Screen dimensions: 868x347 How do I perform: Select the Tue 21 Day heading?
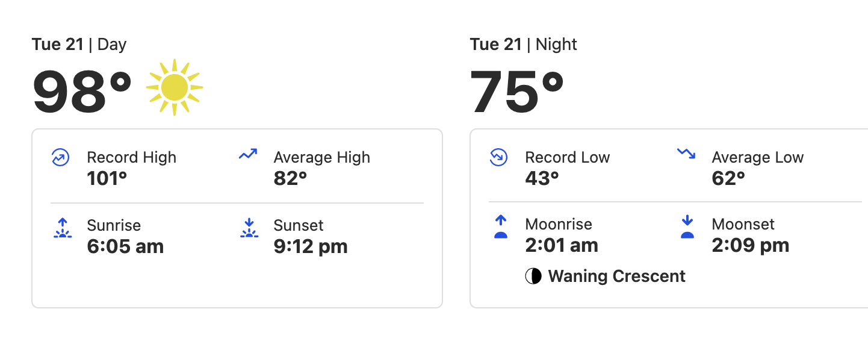point(79,45)
